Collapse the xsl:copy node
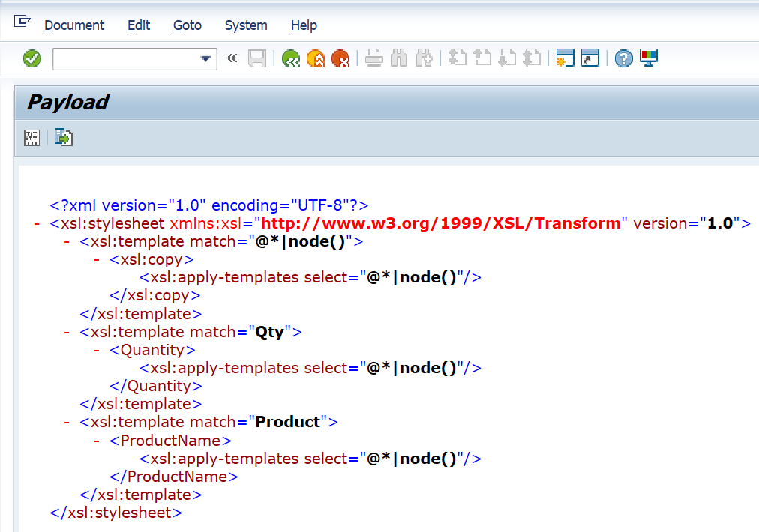759x532 pixels. pyautogui.click(x=97, y=259)
